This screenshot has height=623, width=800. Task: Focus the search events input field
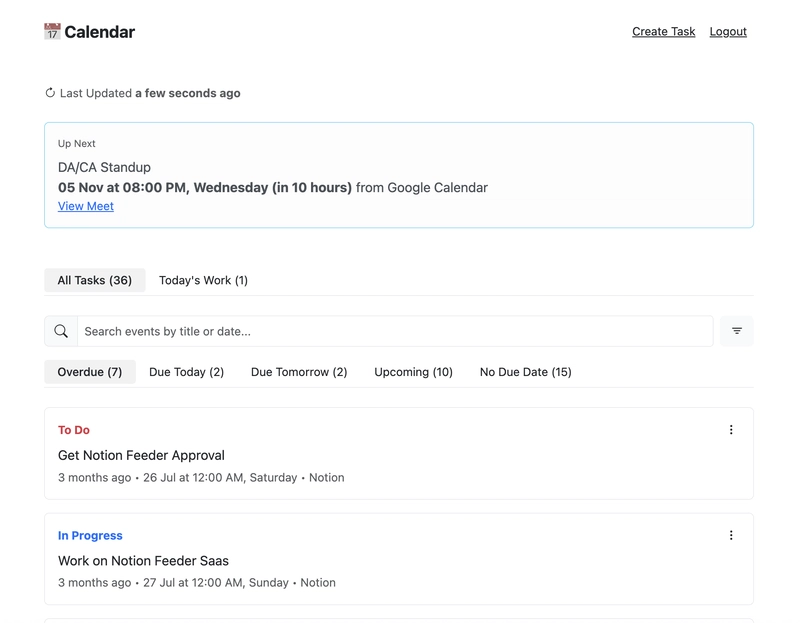tap(395, 331)
